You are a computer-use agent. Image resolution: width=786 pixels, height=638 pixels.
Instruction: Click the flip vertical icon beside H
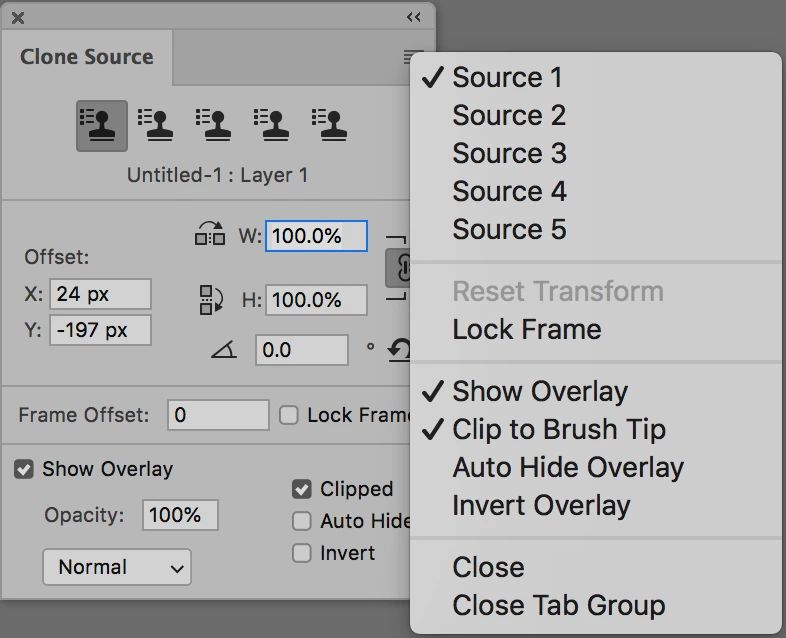coord(211,299)
